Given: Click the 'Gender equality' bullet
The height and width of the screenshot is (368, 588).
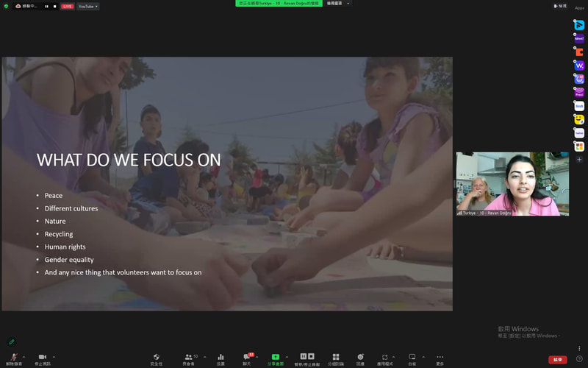Looking at the screenshot, I should 69,260.
